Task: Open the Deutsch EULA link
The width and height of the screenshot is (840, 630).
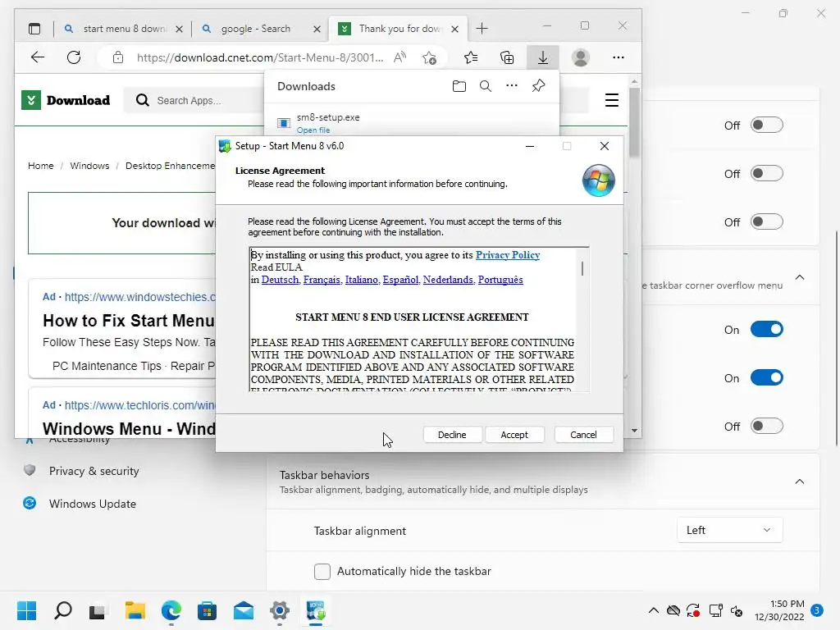Action: point(281,280)
